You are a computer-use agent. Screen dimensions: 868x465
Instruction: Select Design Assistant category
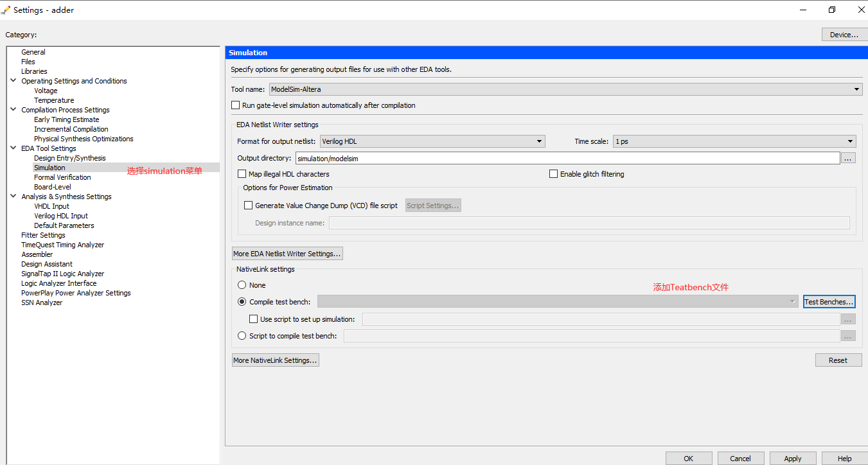pyautogui.click(x=47, y=264)
